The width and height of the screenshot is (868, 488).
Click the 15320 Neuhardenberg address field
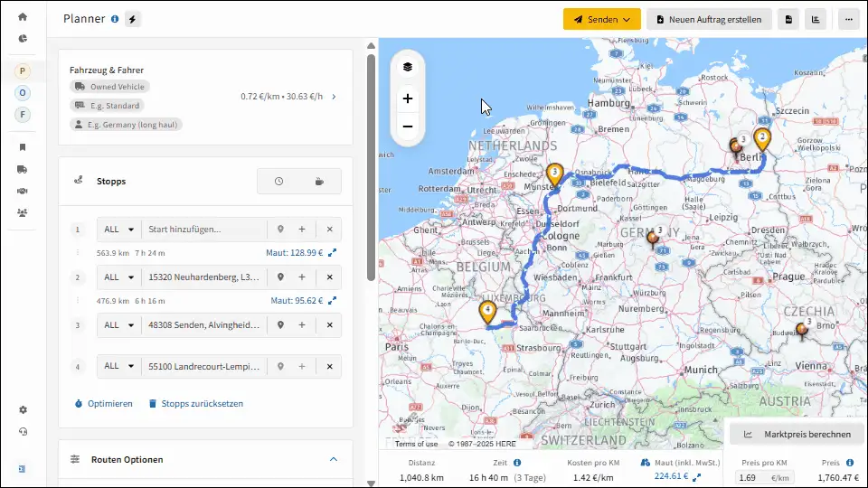204,277
